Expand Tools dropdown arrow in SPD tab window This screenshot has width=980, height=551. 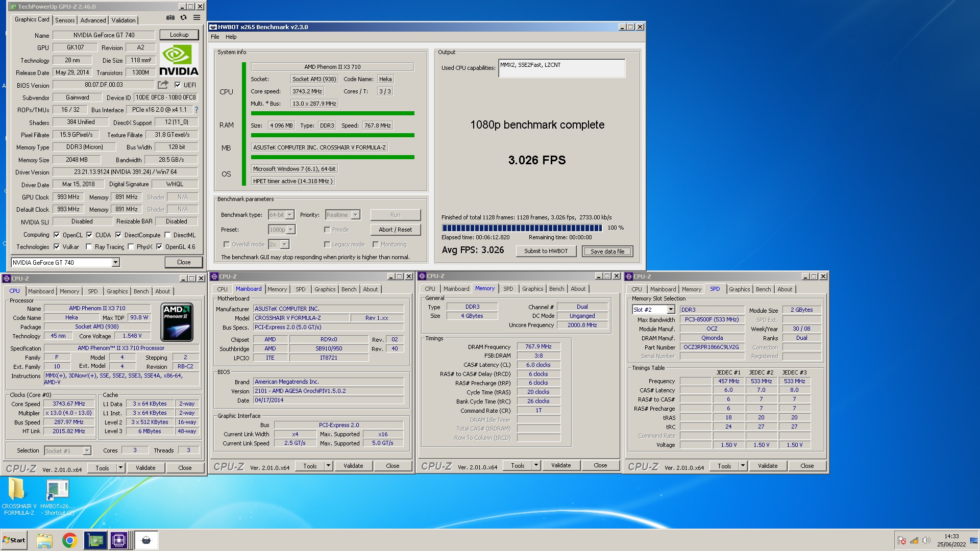743,466
